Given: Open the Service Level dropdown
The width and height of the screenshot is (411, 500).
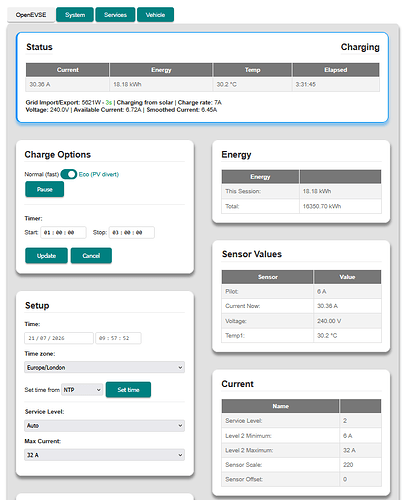Looking at the screenshot, I should [104, 426].
